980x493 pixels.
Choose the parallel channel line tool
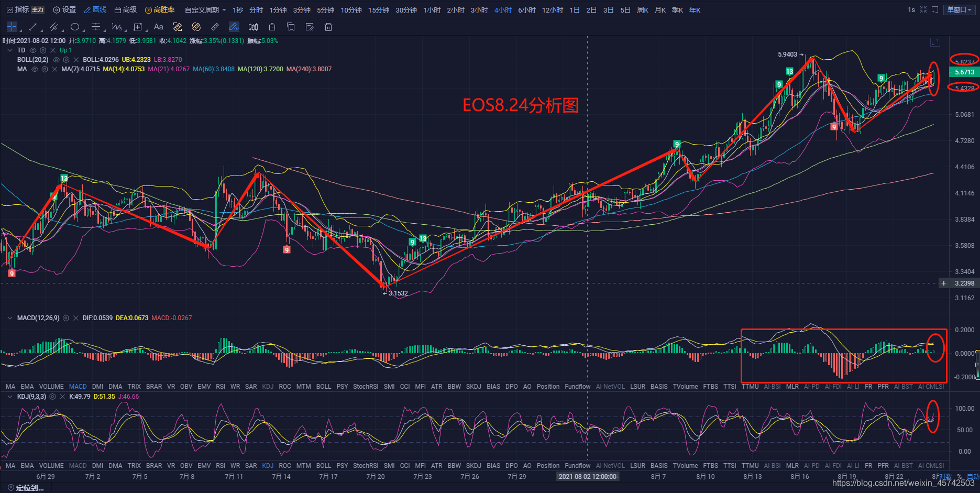53,27
